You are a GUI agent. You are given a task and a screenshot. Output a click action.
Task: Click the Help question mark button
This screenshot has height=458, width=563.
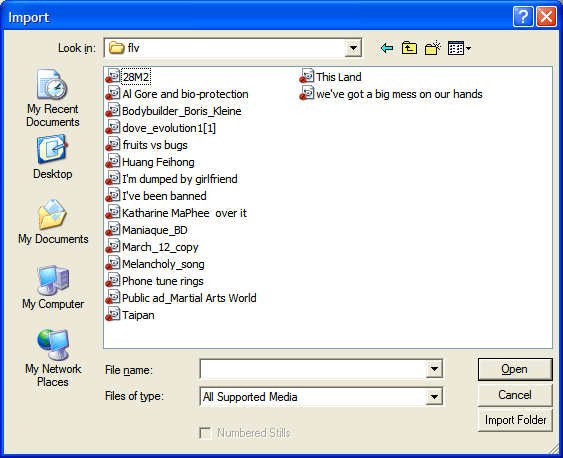(x=523, y=17)
